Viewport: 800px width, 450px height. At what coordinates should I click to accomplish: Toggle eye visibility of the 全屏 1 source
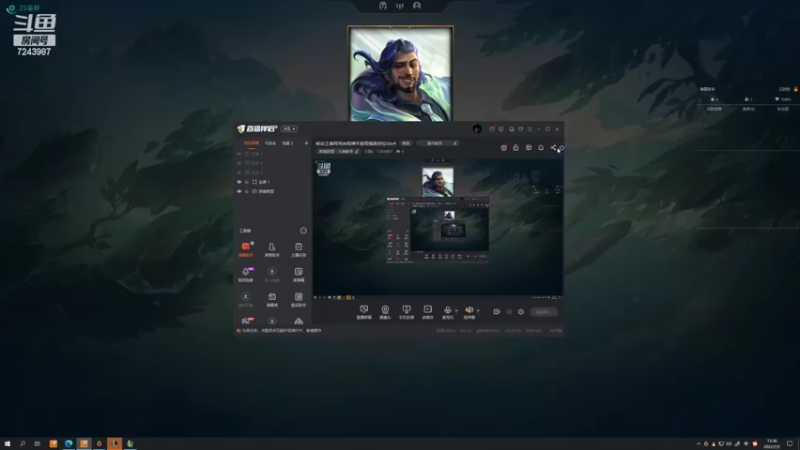click(239, 182)
